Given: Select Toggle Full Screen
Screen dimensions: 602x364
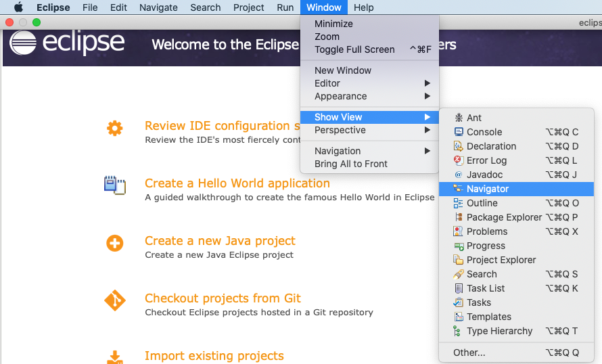Looking at the screenshot, I should [x=369, y=49].
